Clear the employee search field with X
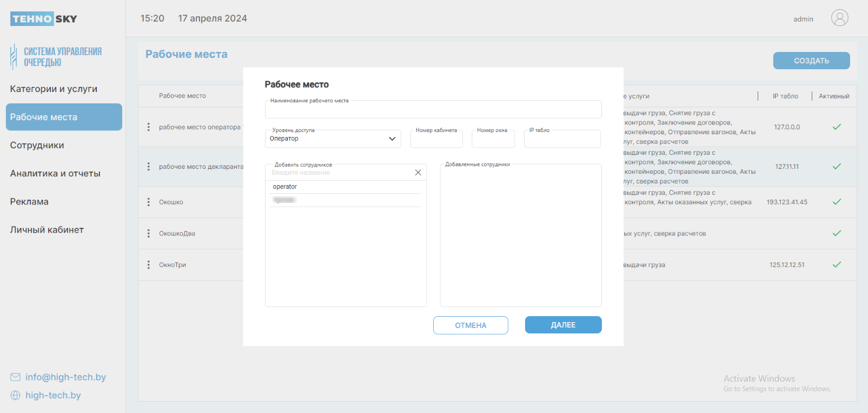Image resolution: width=868 pixels, height=413 pixels. (x=418, y=173)
